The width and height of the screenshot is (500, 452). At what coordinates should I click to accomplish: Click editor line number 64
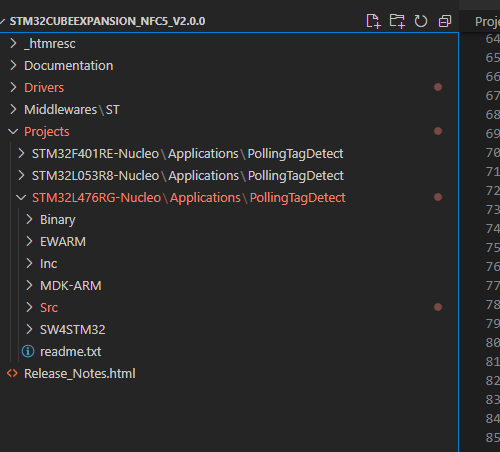(493, 39)
